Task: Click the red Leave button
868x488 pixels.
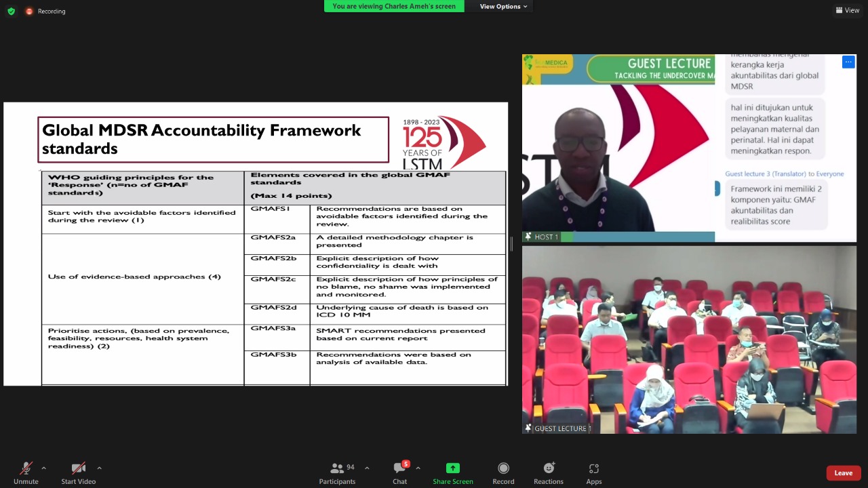Action: tap(843, 473)
